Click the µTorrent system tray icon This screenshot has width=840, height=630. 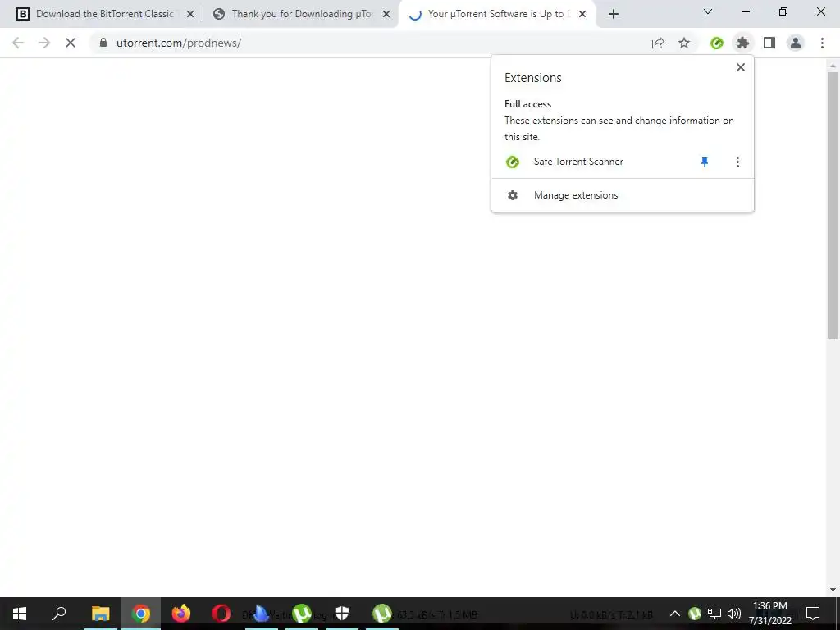(x=695, y=614)
